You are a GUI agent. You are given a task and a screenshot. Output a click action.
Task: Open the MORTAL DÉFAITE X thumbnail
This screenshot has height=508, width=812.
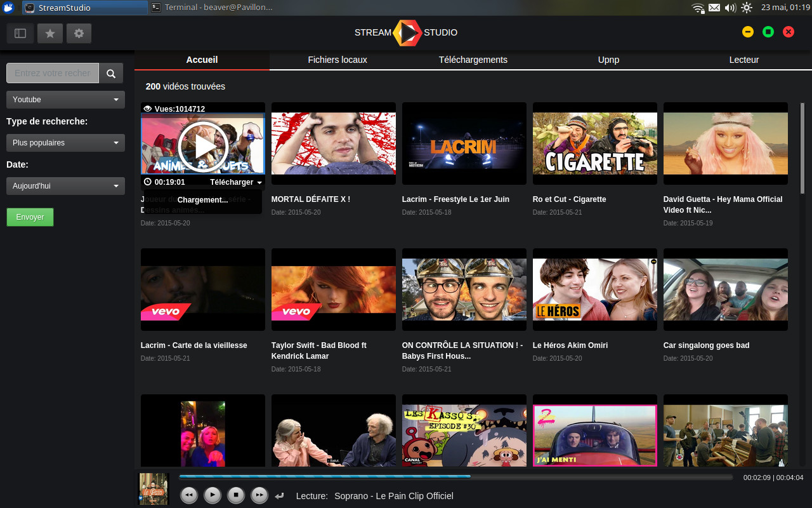[334, 144]
